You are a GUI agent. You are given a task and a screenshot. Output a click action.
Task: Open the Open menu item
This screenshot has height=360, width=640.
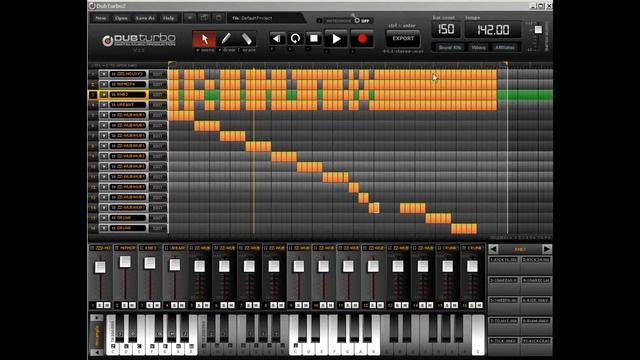tap(121, 18)
